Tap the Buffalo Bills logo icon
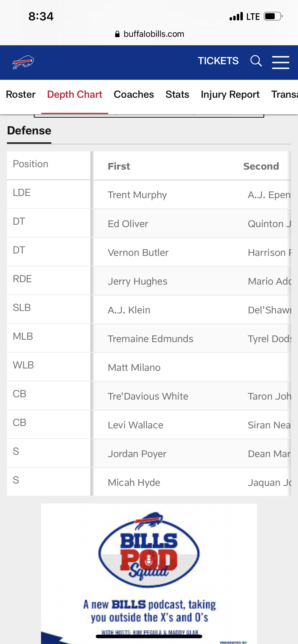The height and width of the screenshot is (644, 298). coord(23,62)
